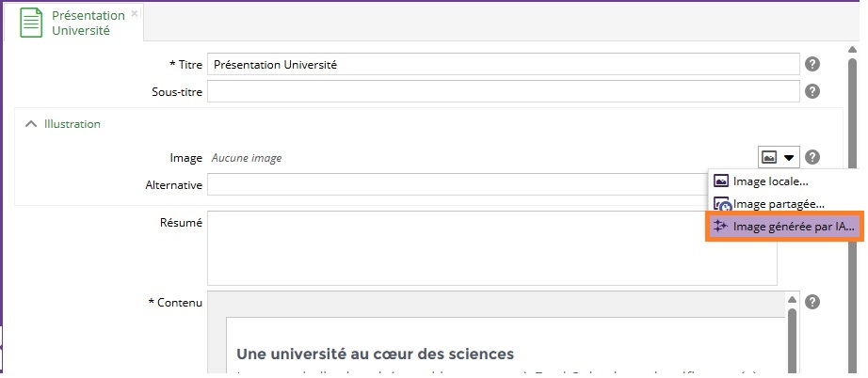The width and height of the screenshot is (868, 378).
Task: Place cursor in the Résumé text area
Action: [491, 247]
